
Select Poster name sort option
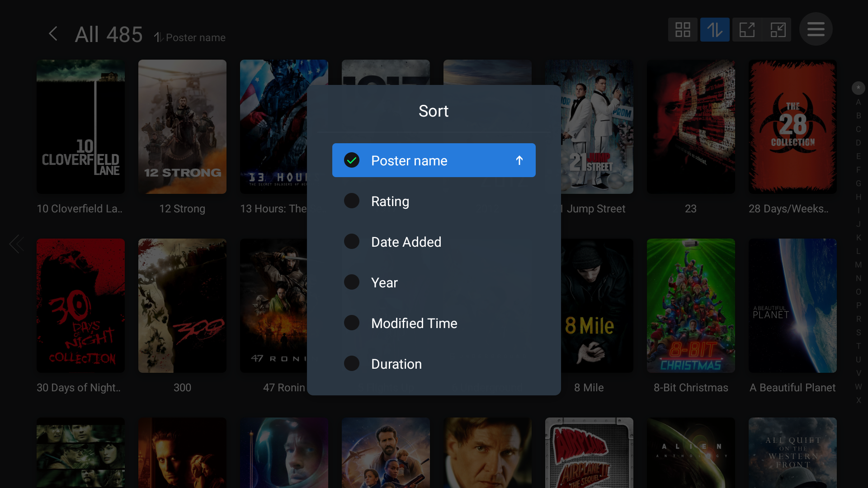click(x=434, y=160)
